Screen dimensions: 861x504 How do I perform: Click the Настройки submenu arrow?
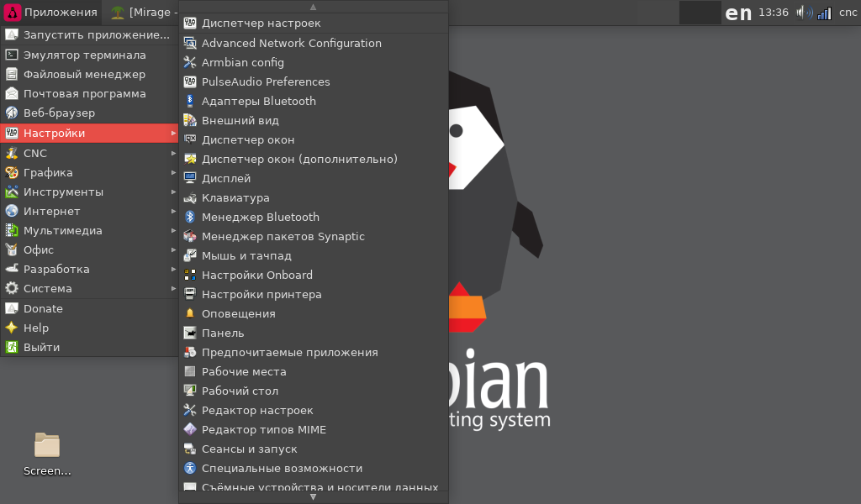[173, 134]
